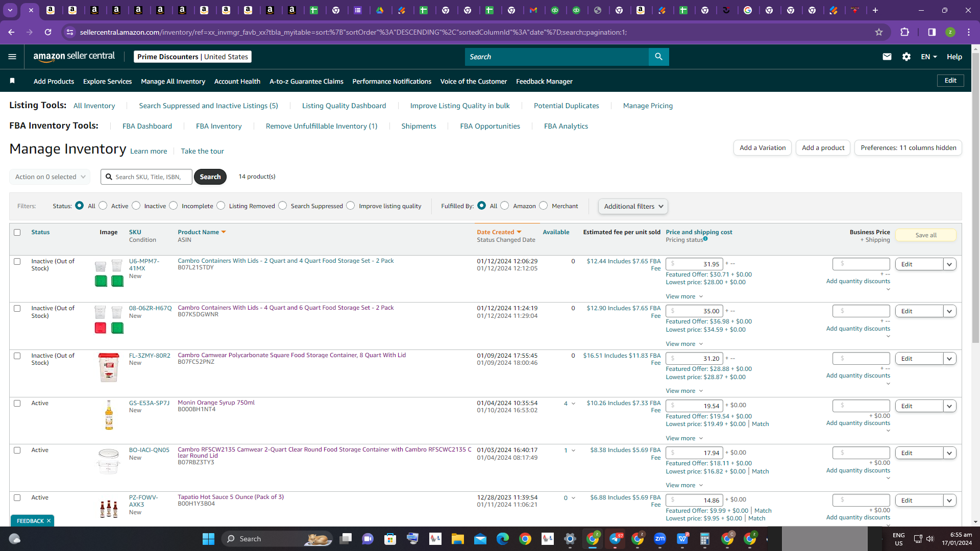
Task: Open the browser tab search dropdown
Action: pos(10,10)
